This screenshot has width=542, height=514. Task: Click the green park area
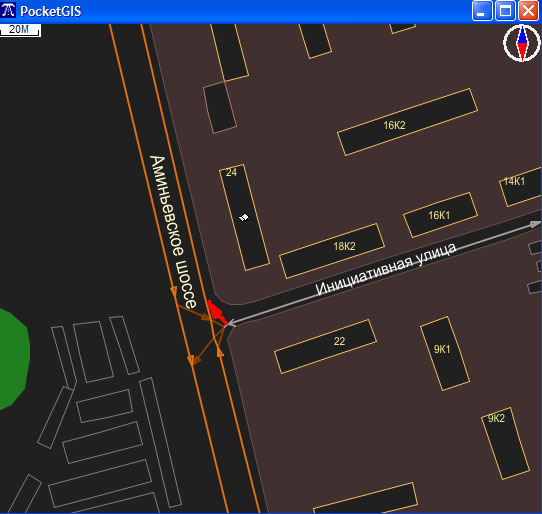point(13,359)
